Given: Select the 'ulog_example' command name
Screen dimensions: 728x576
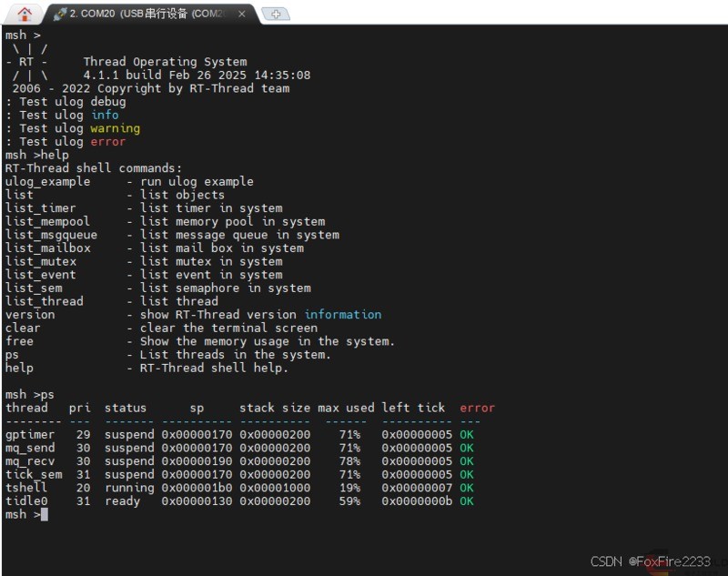Looking at the screenshot, I should [48, 181].
